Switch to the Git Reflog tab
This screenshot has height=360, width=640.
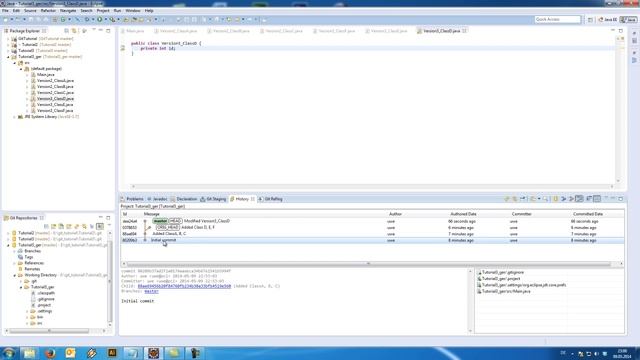270,199
